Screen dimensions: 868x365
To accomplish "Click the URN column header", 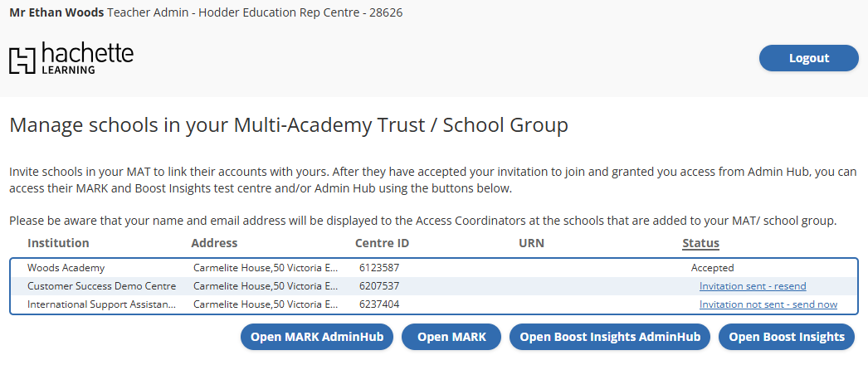I will (x=531, y=243).
